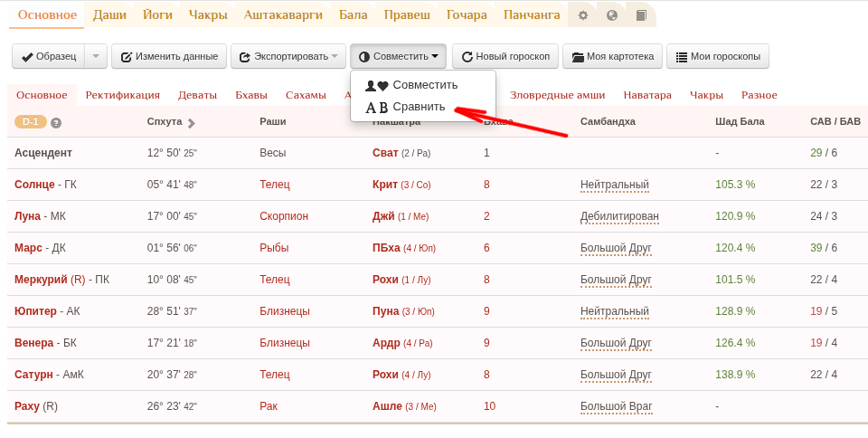868x438 pixels.
Task: Open Моя картотека
Action: coord(612,56)
